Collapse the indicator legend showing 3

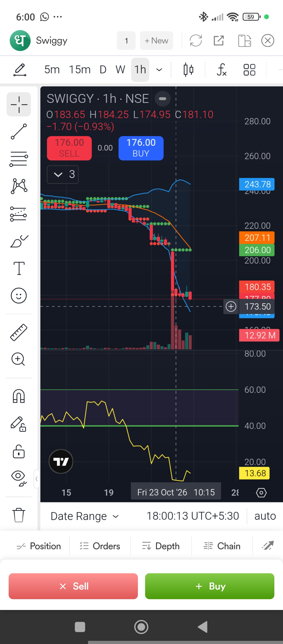(x=63, y=174)
